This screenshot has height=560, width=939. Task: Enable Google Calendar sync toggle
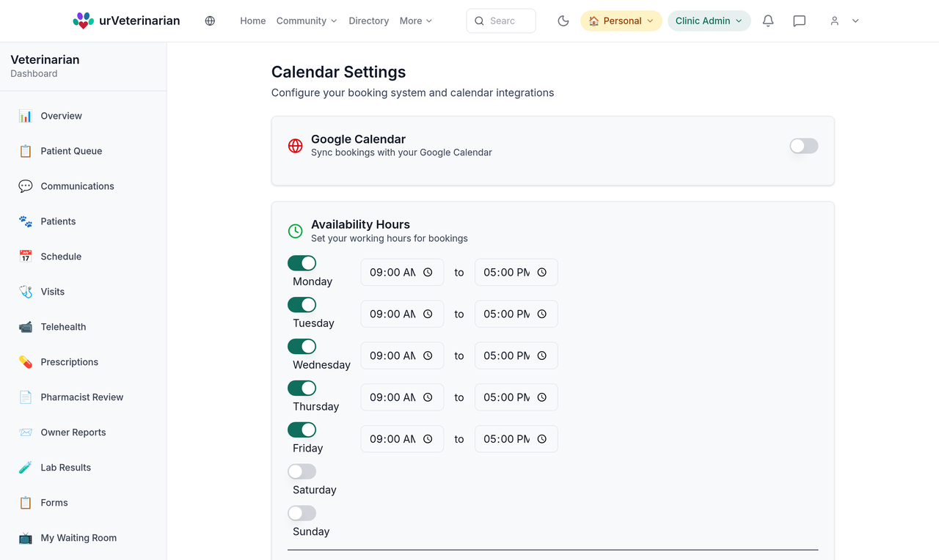[x=804, y=146]
